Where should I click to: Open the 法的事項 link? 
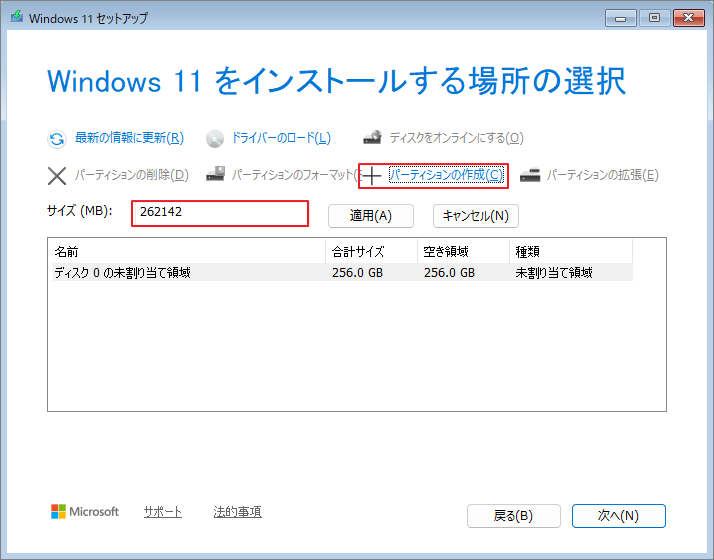point(237,512)
